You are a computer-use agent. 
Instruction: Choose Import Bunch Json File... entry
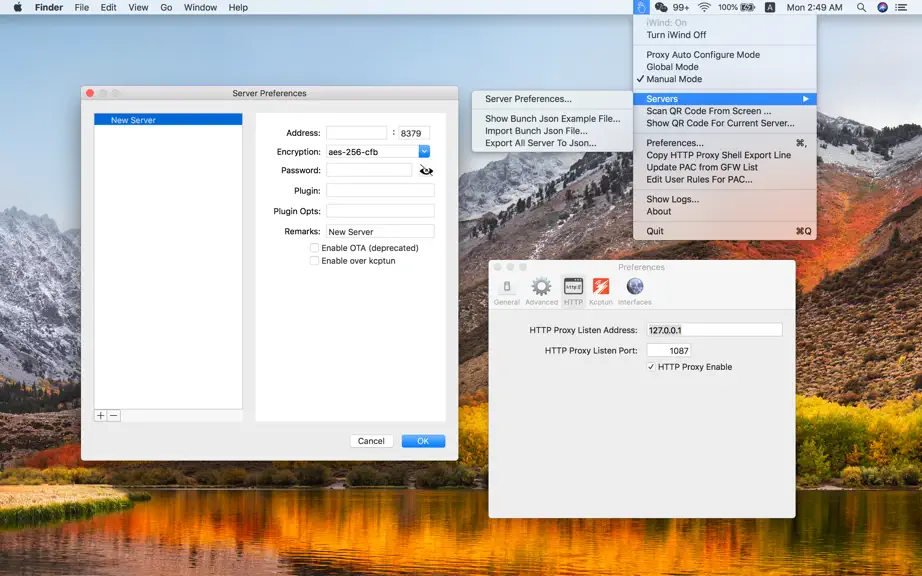point(536,131)
